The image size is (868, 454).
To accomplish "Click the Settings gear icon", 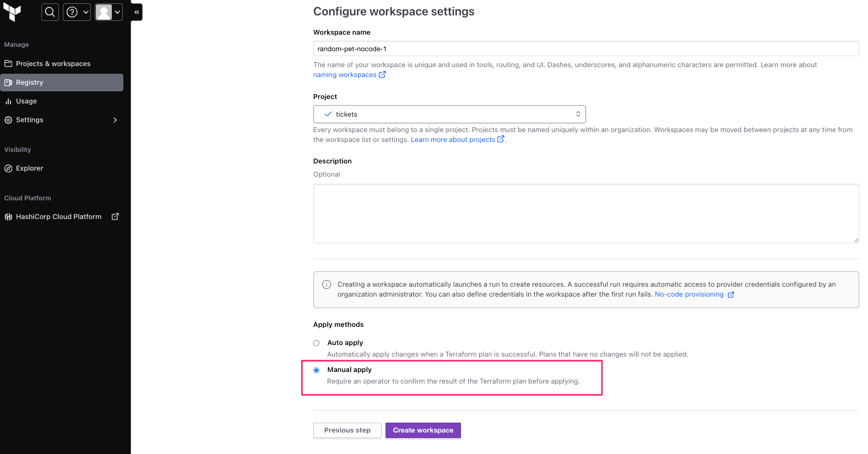I will point(8,120).
